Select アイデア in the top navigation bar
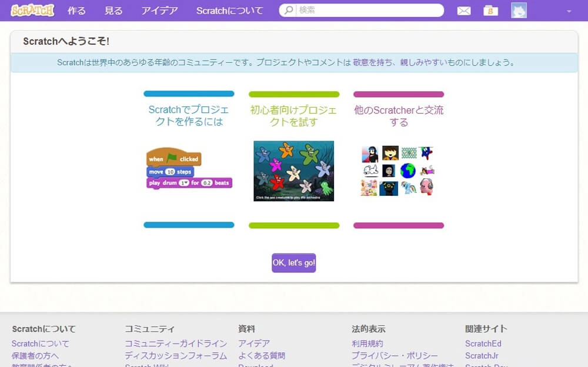The width and height of the screenshot is (588, 367). tap(159, 11)
